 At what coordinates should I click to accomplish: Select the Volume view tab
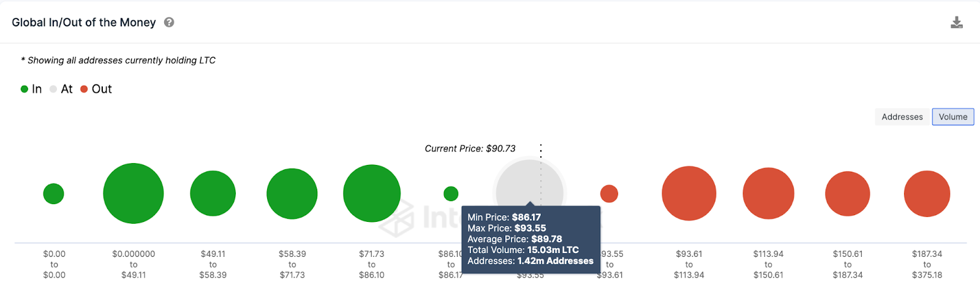(953, 116)
